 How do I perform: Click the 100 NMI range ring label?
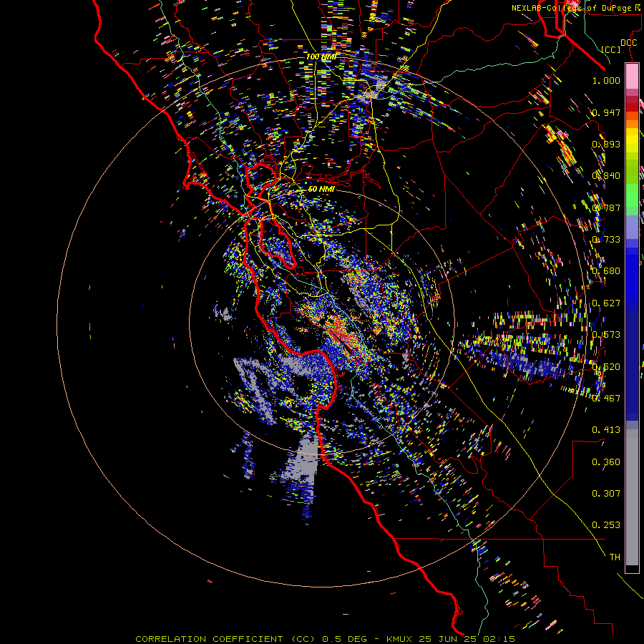pyautogui.click(x=321, y=57)
